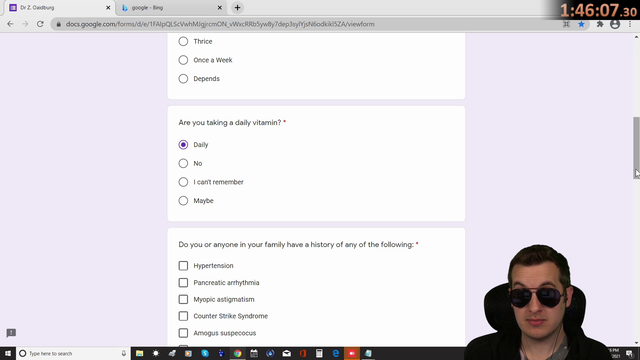Select the Depends radio option
640x360 pixels.
[183, 79]
